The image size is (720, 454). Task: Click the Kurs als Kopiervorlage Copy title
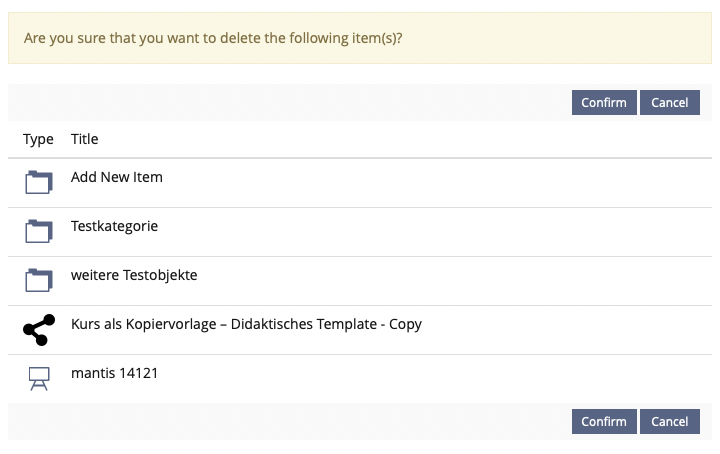click(x=246, y=324)
